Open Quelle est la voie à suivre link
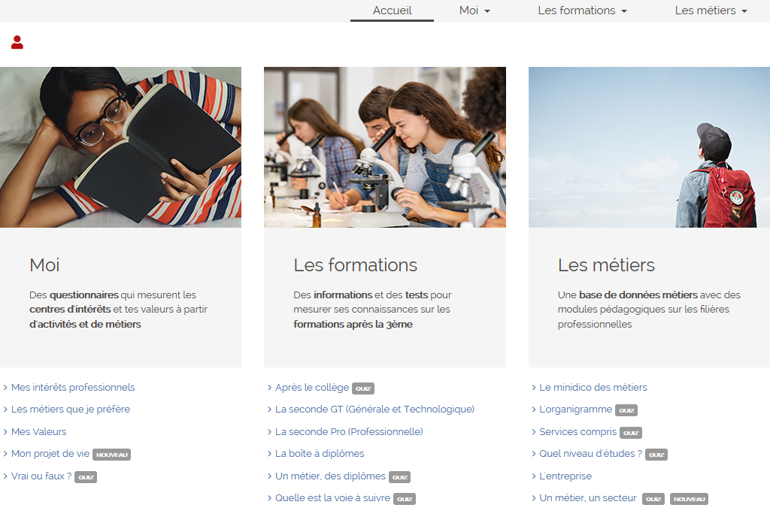Image resolution: width=770 pixels, height=532 pixels. [x=332, y=497]
